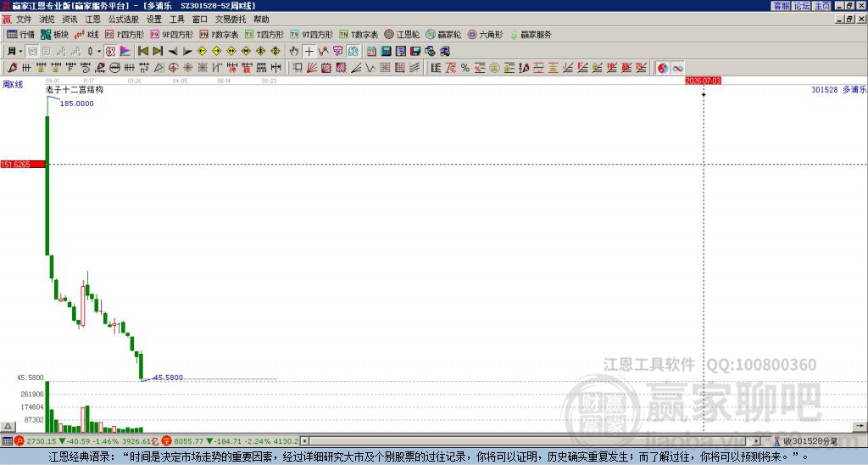Click the chart right-scroll arrow button
The image size is (868, 465).
[860, 426]
